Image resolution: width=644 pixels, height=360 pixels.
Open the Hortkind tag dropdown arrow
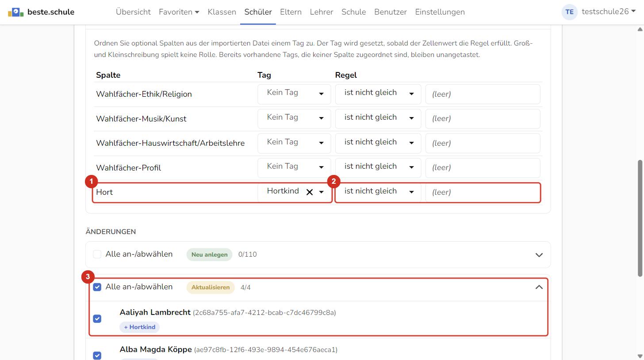[322, 192]
